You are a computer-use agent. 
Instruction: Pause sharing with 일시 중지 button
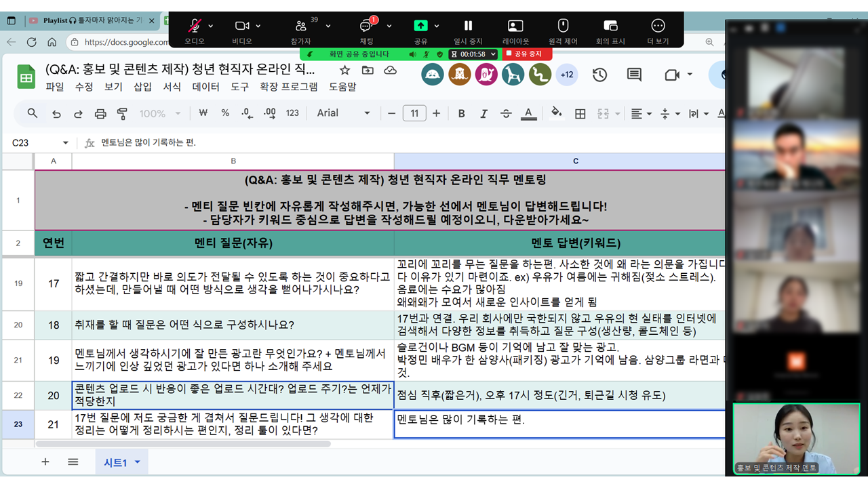[468, 30]
